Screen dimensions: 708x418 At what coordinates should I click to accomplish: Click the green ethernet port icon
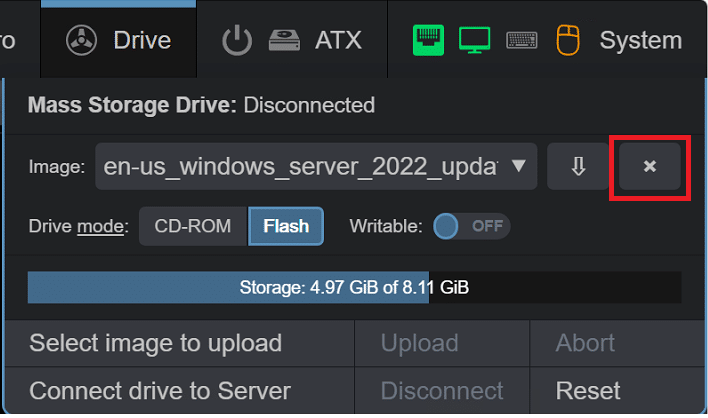[428, 41]
